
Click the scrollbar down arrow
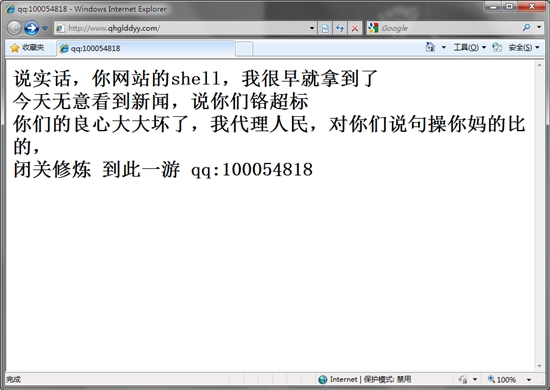click(x=539, y=367)
